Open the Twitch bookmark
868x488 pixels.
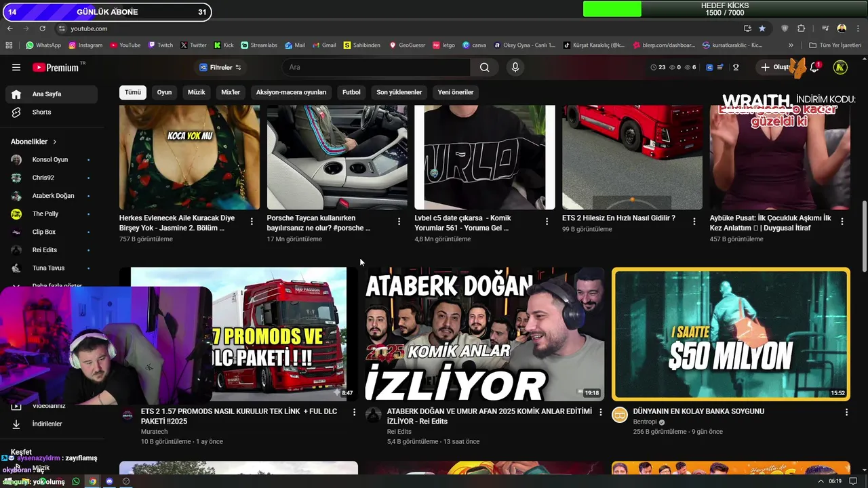point(161,45)
